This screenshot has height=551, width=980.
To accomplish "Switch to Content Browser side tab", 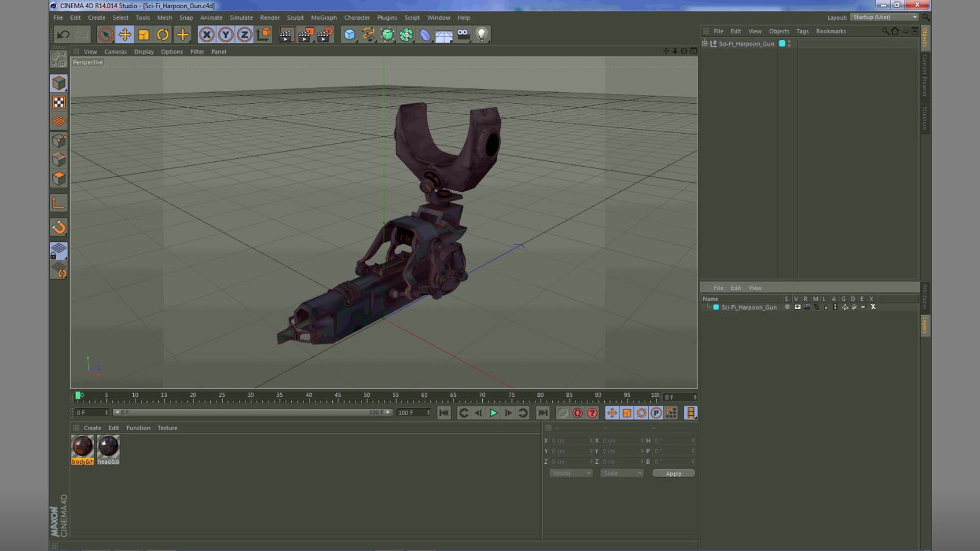I will point(924,75).
